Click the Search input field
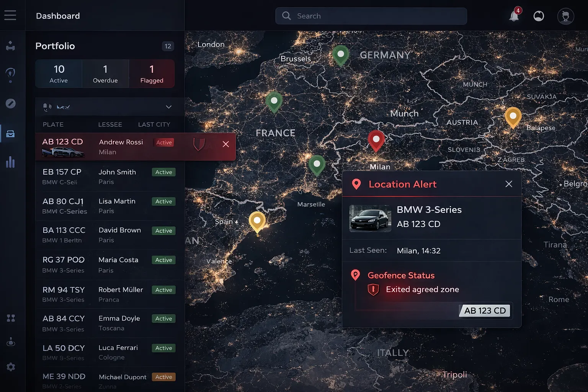This screenshot has width=588, height=392. (371, 16)
